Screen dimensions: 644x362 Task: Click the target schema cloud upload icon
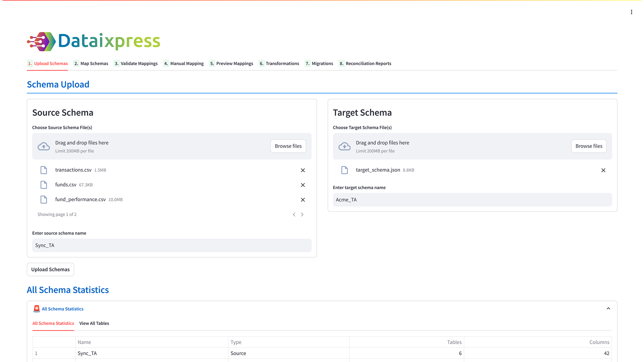coord(344,146)
